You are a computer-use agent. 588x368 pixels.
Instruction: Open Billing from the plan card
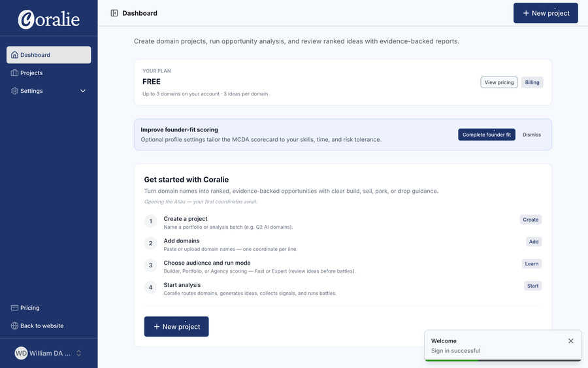[x=532, y=82]
